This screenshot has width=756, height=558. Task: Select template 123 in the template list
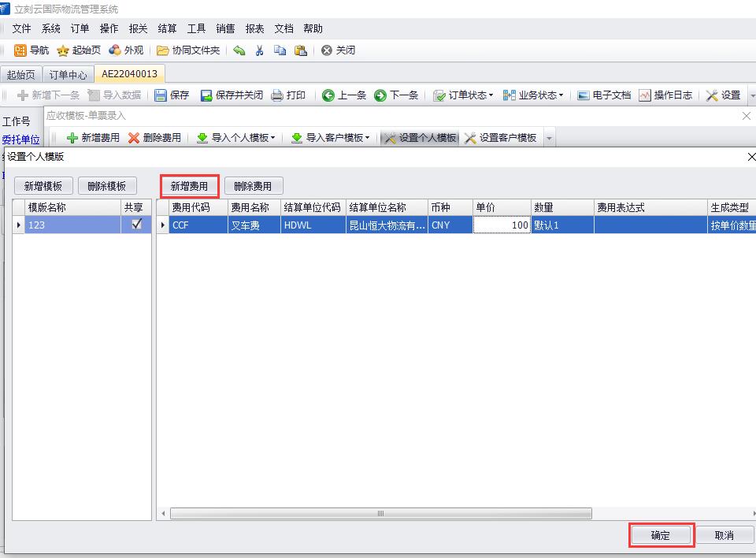[x=71, y=225]
